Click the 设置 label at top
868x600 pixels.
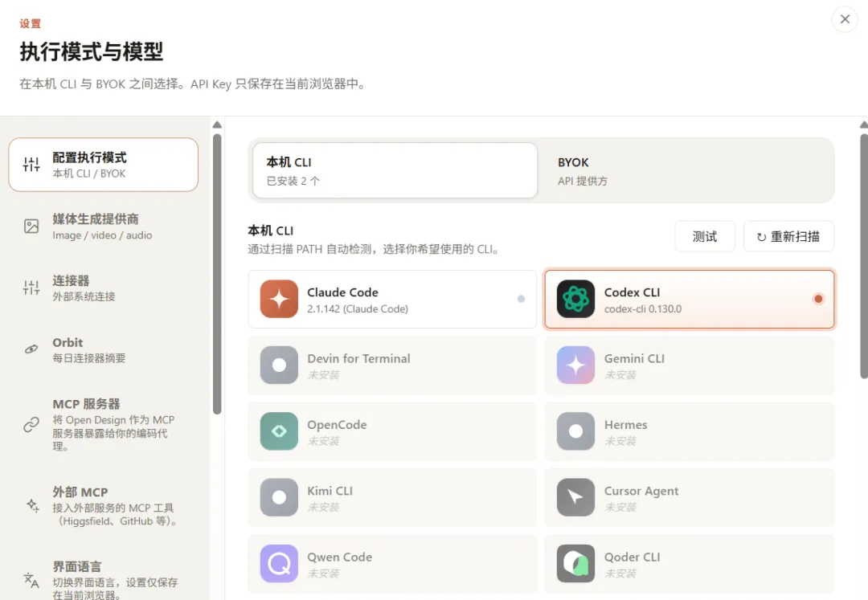30,23
